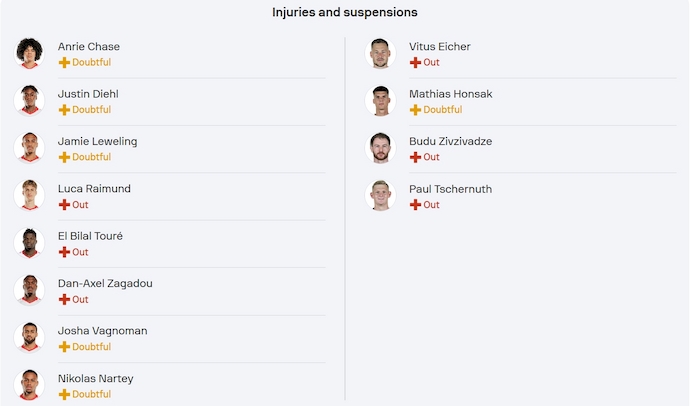Select Josha Vagnoman's name

[100, 331]
